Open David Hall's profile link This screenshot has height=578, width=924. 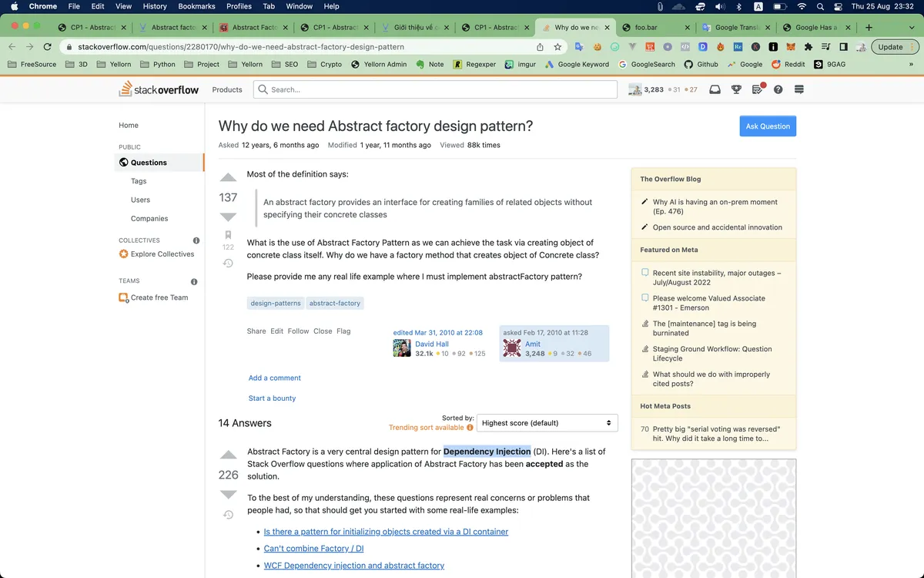tap(432, 344)
